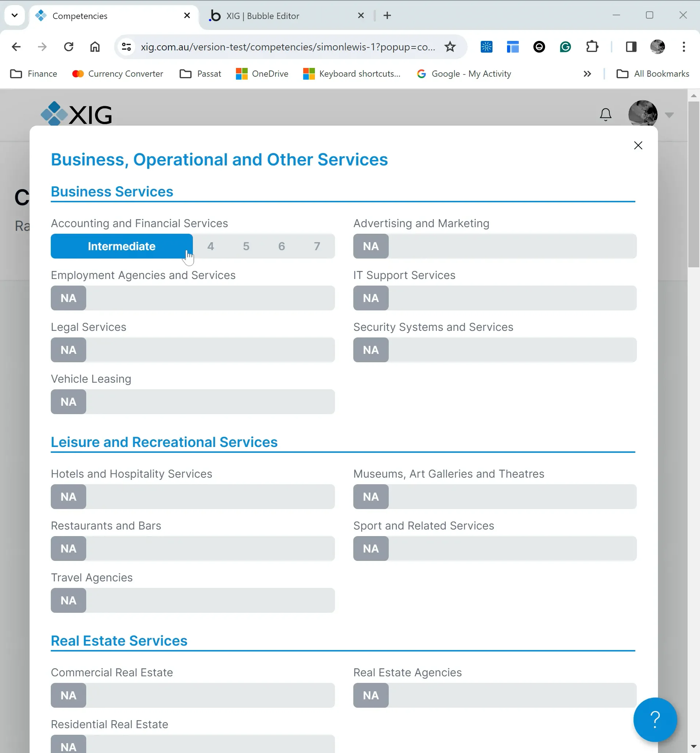
Task: Click the profile photo in XIG header
Action: 642,113
